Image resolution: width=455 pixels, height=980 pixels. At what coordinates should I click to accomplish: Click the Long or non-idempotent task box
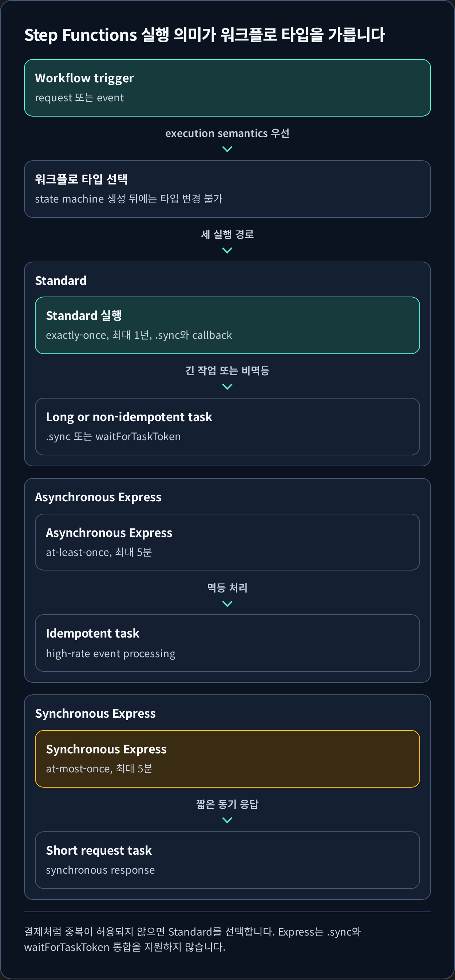click(x=227, y=427)
